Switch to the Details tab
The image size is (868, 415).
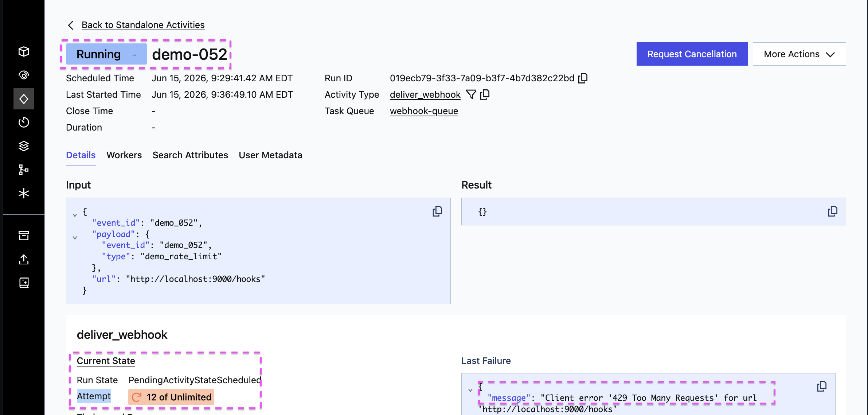81,155
